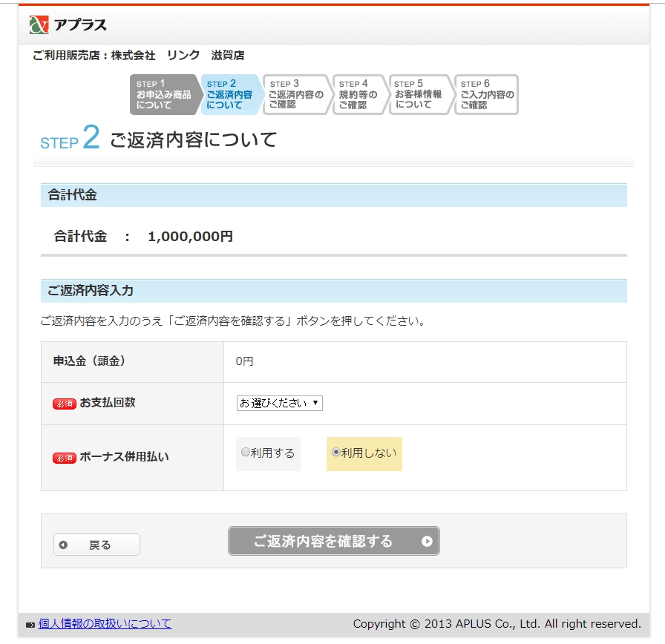This screenshot has height=644, width=665.
Task: Select 利用しない radio button for bonus payment
Action: tap(336, 452)
